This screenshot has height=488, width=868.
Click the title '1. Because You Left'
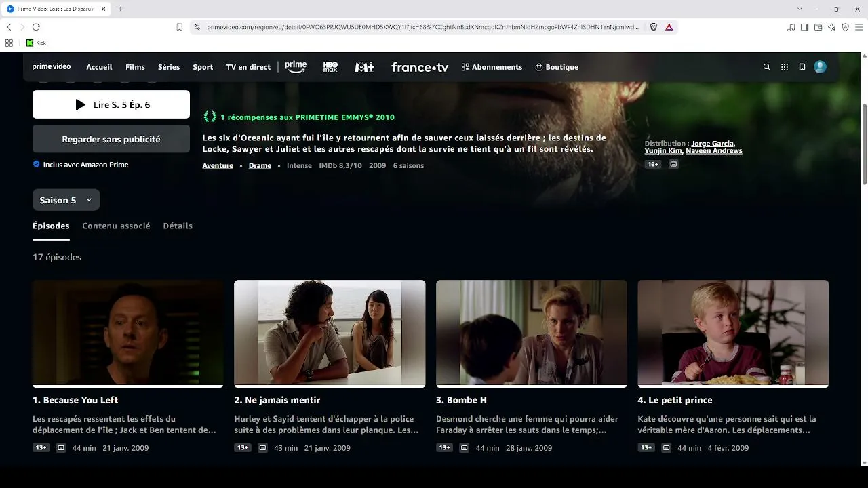(75, 400)
